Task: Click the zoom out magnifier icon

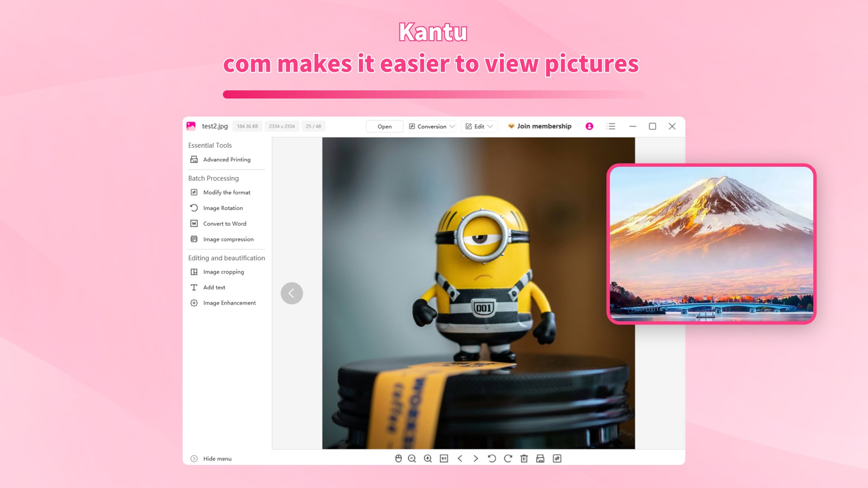Action: (x=412, y=459)
